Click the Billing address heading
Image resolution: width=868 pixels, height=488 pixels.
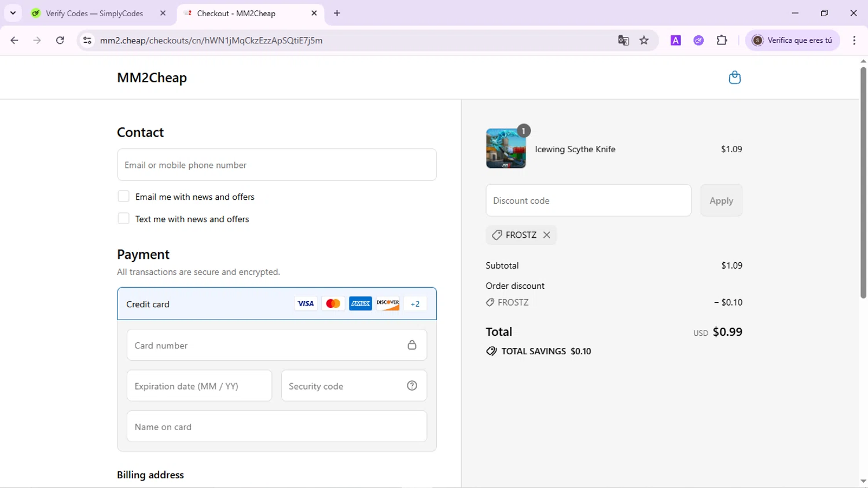(150, 475)
